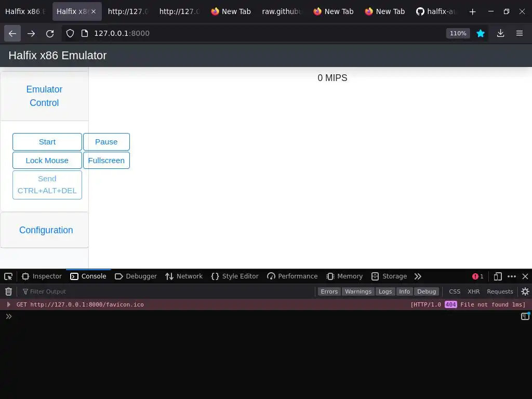Expand the Configuration section
532x399 pixels.
[x=46, y=230]
